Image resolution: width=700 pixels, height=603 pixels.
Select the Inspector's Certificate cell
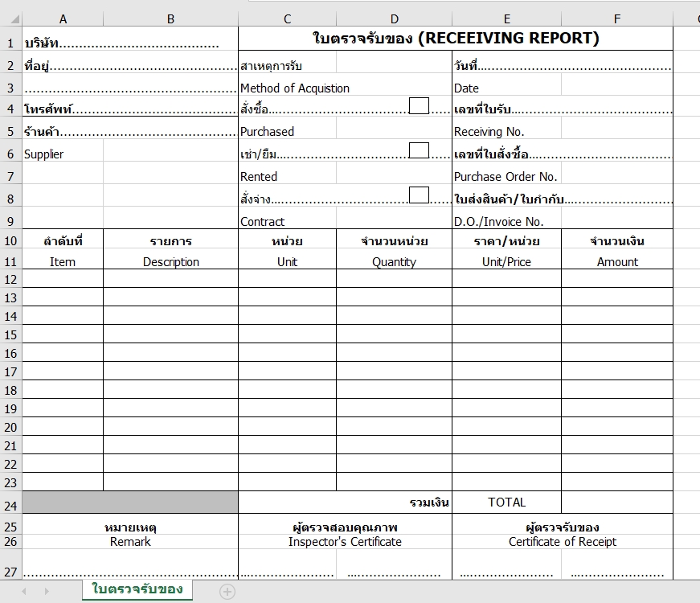tap(345, 542)
